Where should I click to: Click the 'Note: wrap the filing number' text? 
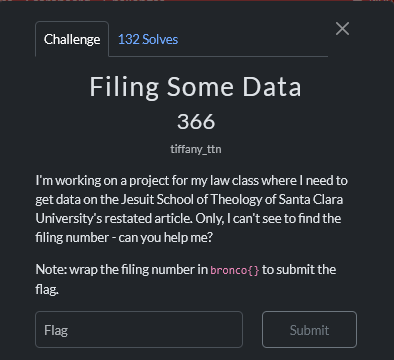pyautogui.click(x=121, y=270)
